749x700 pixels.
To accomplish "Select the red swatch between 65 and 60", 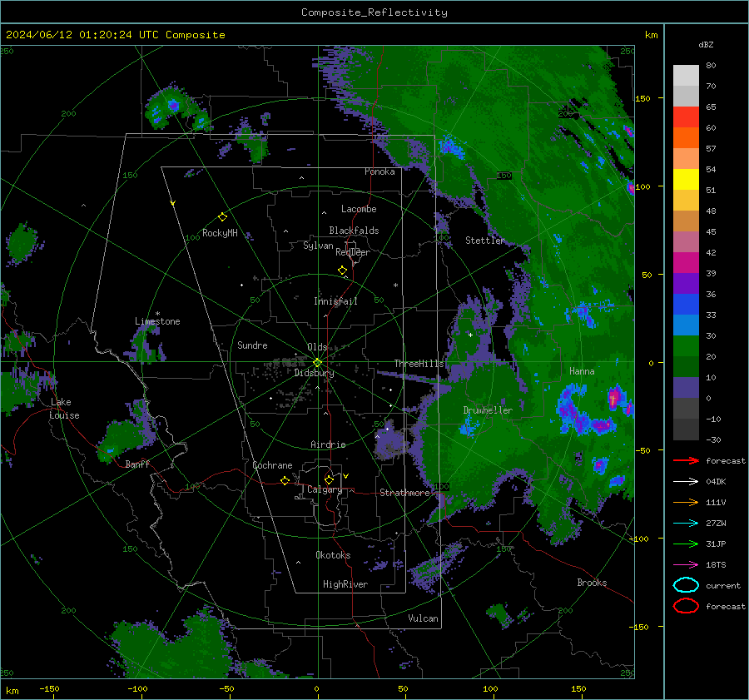I will 686,117.
